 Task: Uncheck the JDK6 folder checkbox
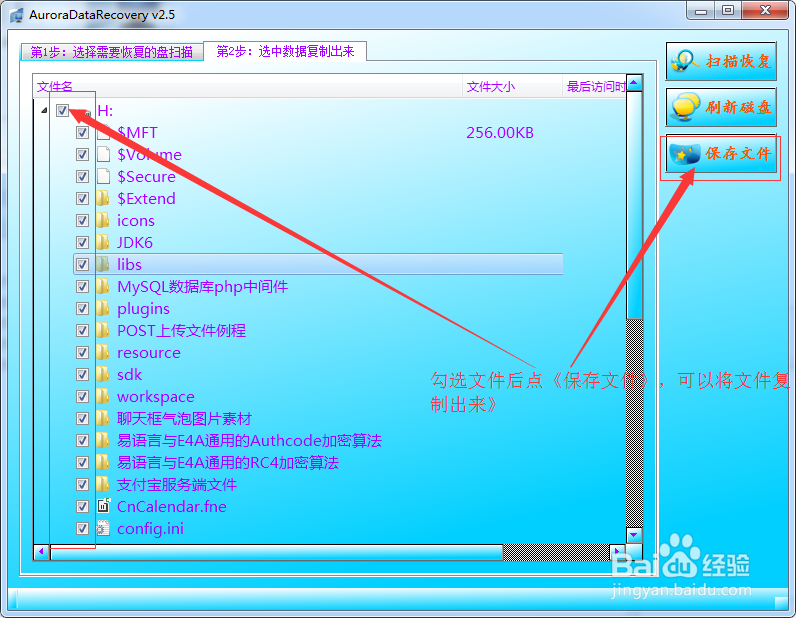[82, 242]
